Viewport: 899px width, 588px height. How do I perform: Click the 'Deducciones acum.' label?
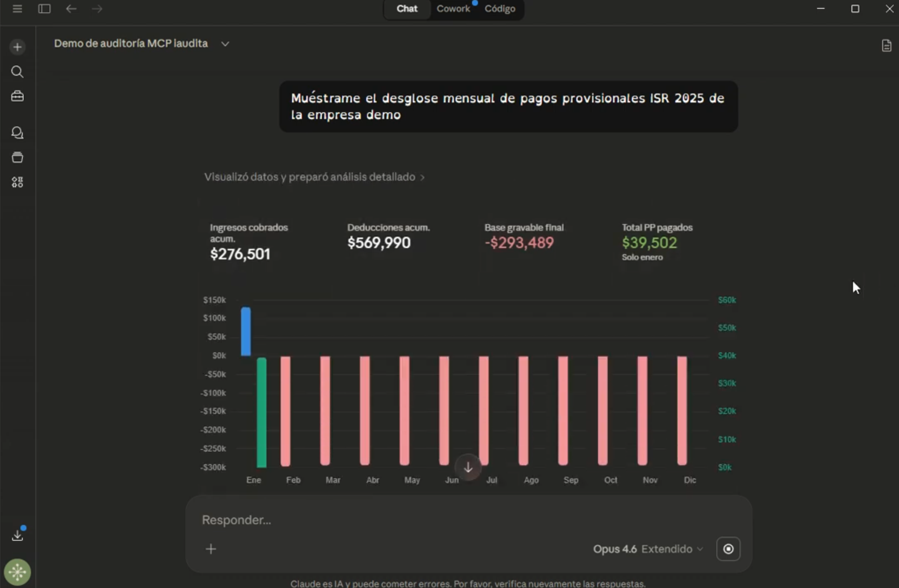pos(388,227)
